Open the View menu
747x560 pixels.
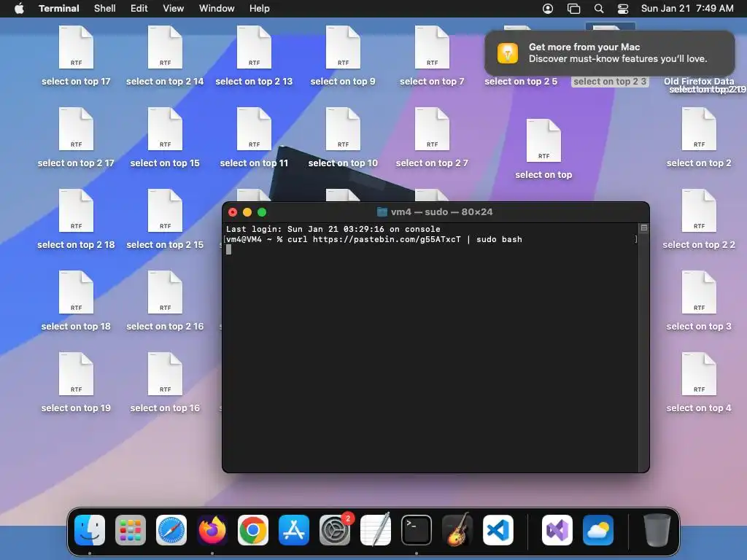pos(174,9)
